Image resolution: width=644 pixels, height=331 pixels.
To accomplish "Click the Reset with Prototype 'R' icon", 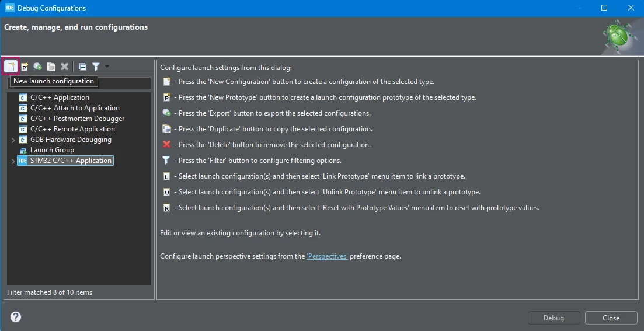I will [x=166, y=208].
